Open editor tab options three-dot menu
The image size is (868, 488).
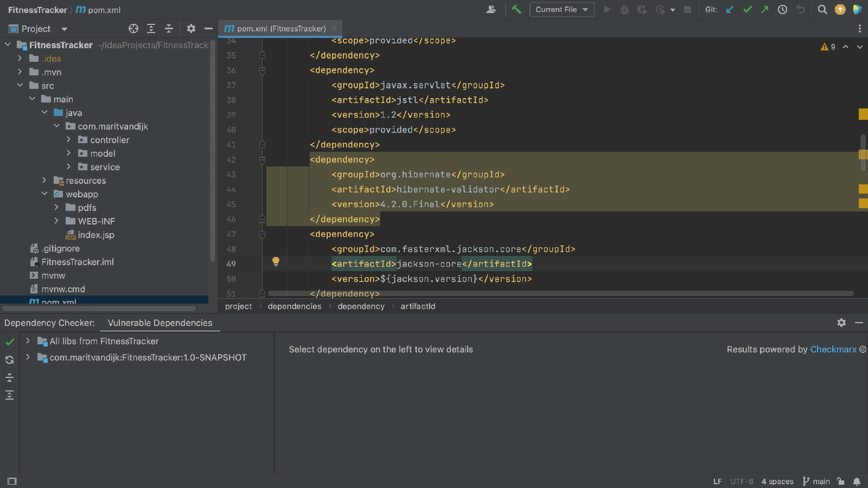pyautogui.click(x=859, y=29)
